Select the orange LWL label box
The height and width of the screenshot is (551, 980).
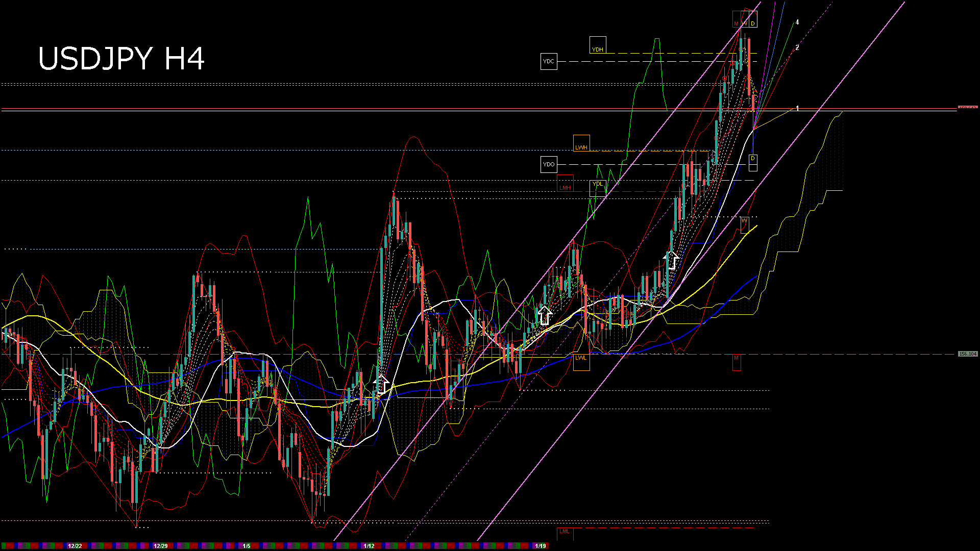tap(581, 362)
